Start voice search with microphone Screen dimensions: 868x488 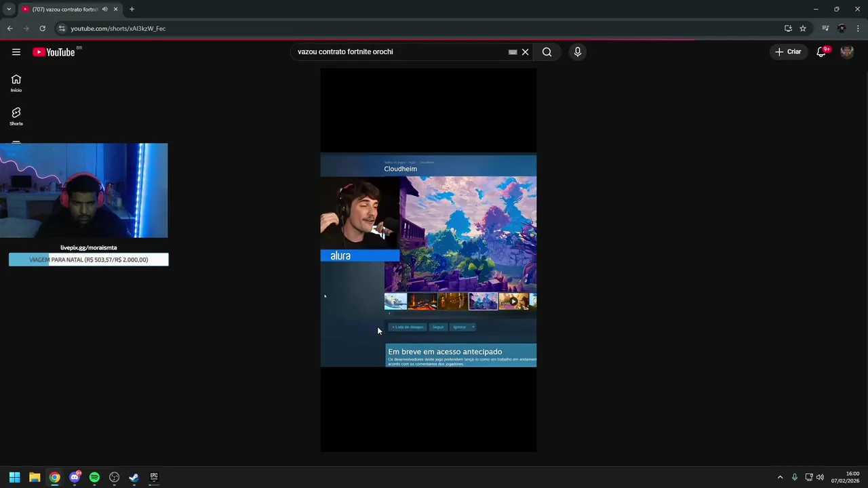point(578,52)
